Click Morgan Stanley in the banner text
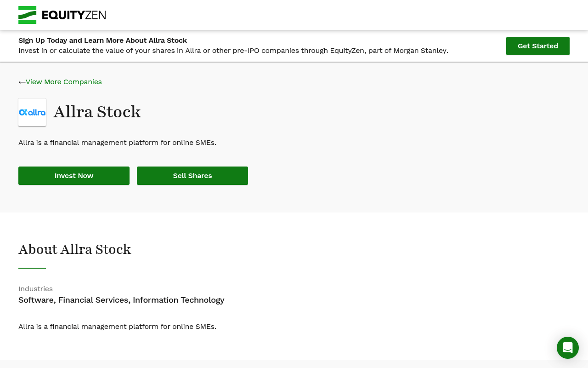Viewport: 588px width, 368px height. tap(420, 51)
